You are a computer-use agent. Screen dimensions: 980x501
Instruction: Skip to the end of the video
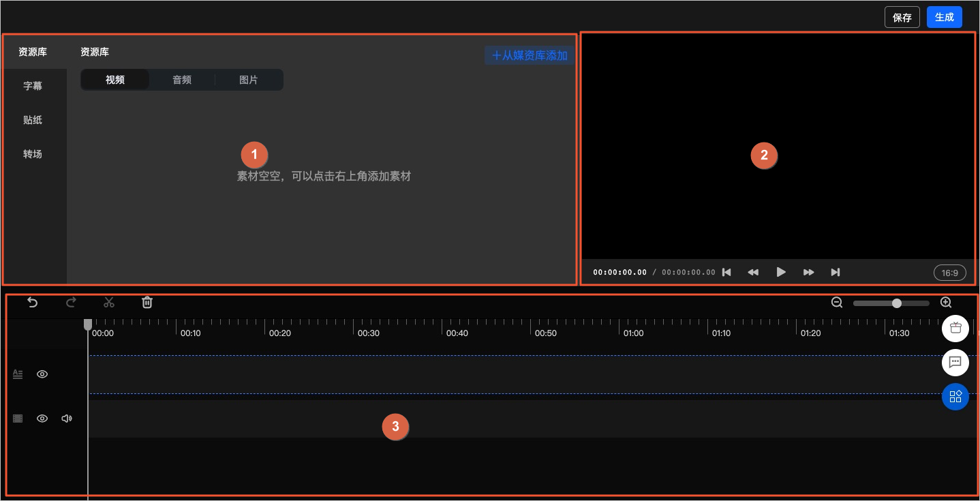click(x=836, y=272)
